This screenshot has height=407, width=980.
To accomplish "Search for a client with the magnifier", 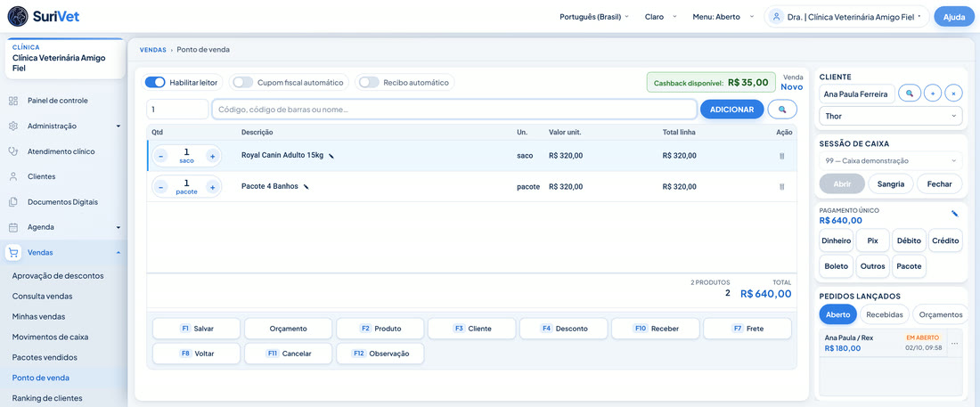I will pyautogui.click(x=910, y=94).
